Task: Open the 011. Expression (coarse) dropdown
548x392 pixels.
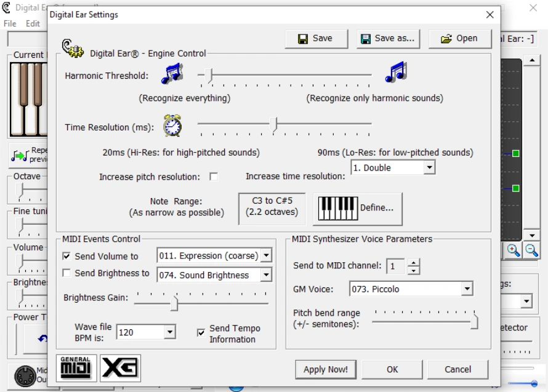Action: click(266, 255)
